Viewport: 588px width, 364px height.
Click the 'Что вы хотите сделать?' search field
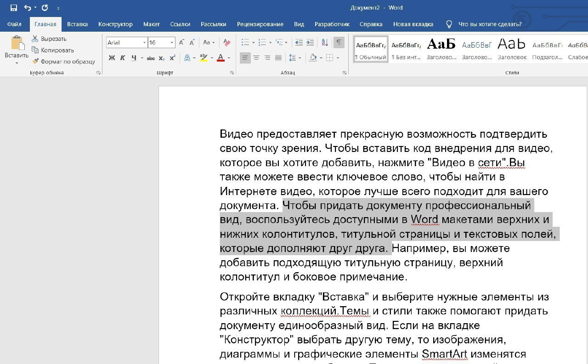(x=490, y=24)
